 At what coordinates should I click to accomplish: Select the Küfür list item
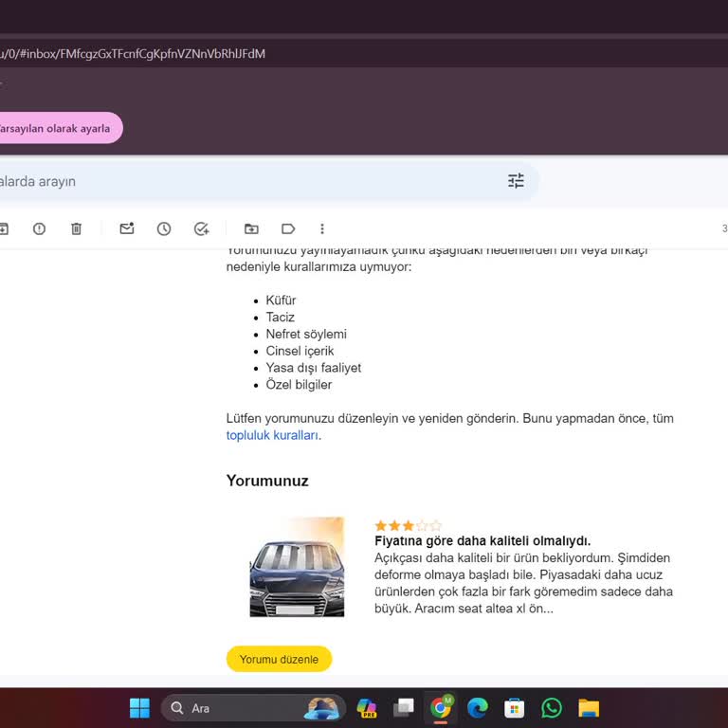point(281,300)
